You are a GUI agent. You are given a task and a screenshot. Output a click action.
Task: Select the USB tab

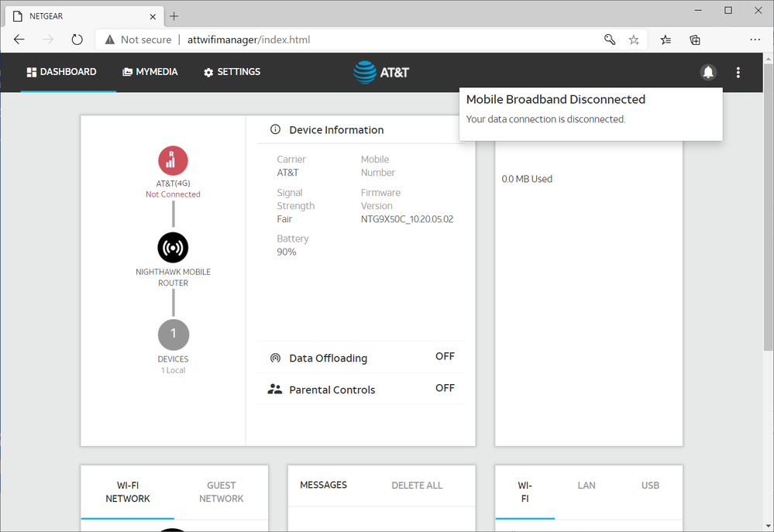(x=650, y=486)
